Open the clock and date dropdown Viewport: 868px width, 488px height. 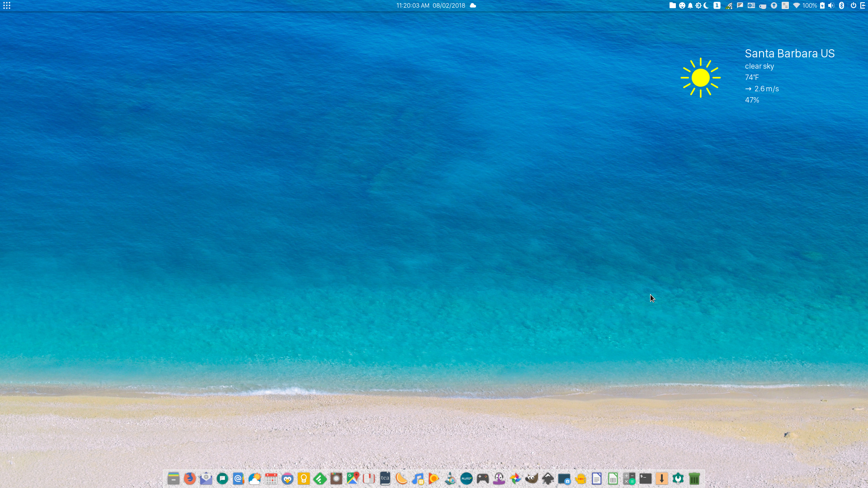tap(430, 6)
